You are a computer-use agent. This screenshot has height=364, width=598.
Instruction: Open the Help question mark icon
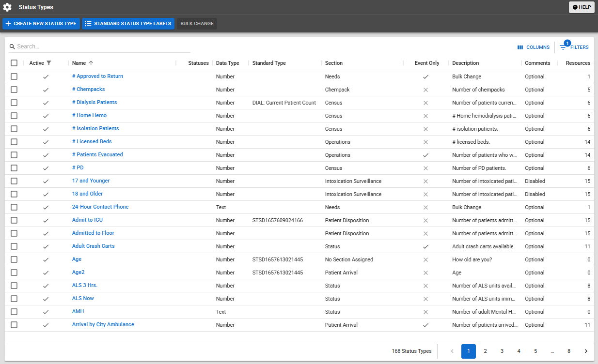576,7
